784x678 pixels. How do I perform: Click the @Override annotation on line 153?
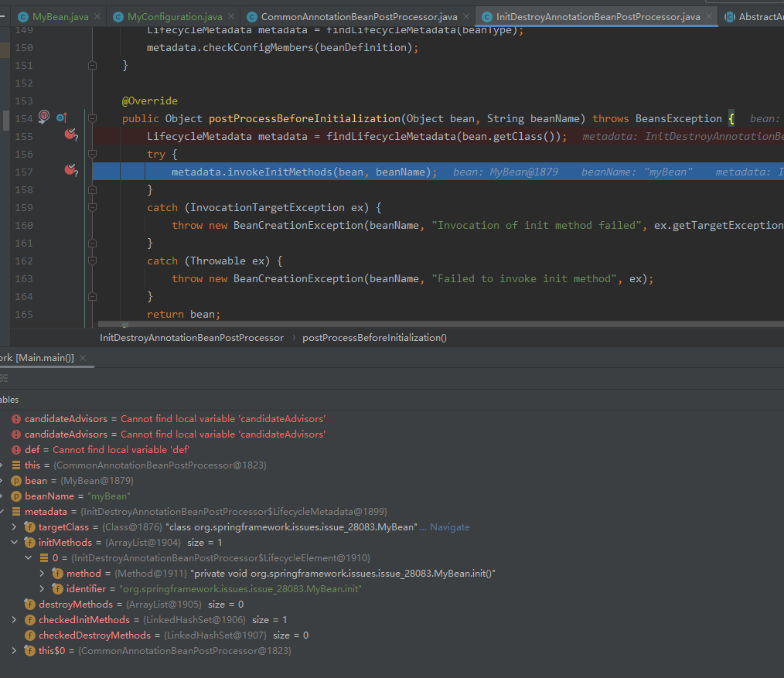coord(150,101)
